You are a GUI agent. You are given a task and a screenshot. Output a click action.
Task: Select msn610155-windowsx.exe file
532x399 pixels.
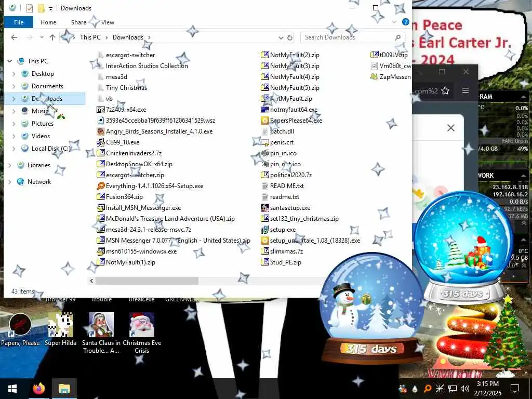pos(137,251)
